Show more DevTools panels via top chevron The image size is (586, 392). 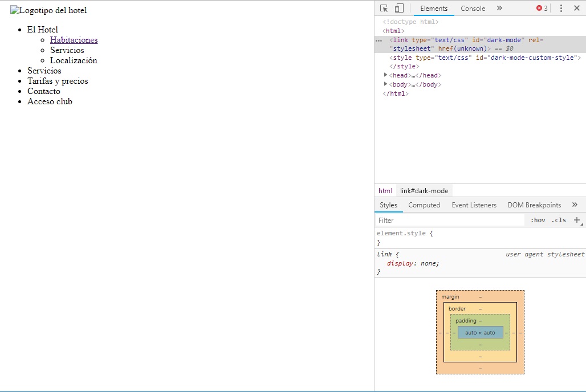(x=499, y=9)
